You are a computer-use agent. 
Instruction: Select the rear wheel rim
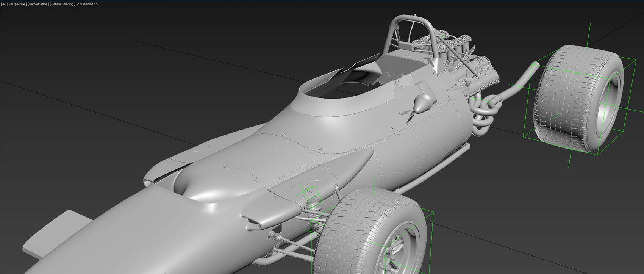pyautogui.click(x=608, y=100)
